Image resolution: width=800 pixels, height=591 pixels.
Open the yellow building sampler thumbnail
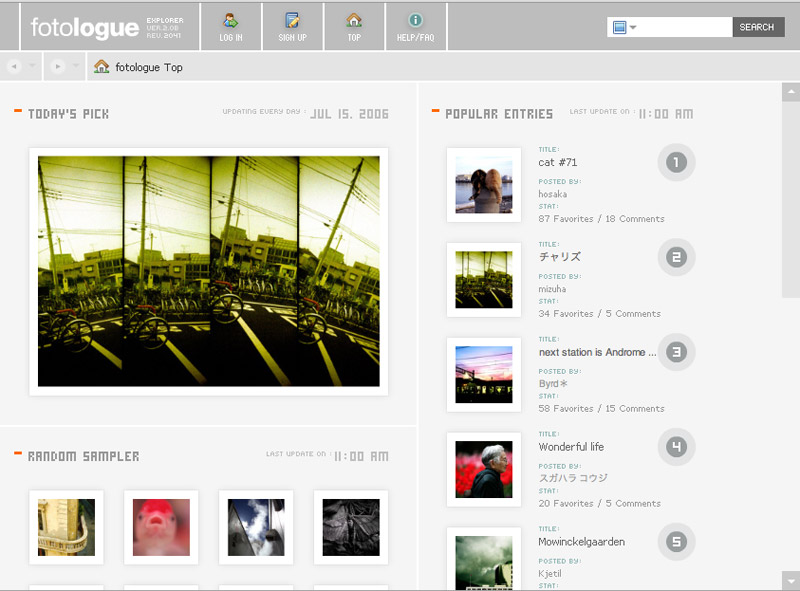click(66, 527)
